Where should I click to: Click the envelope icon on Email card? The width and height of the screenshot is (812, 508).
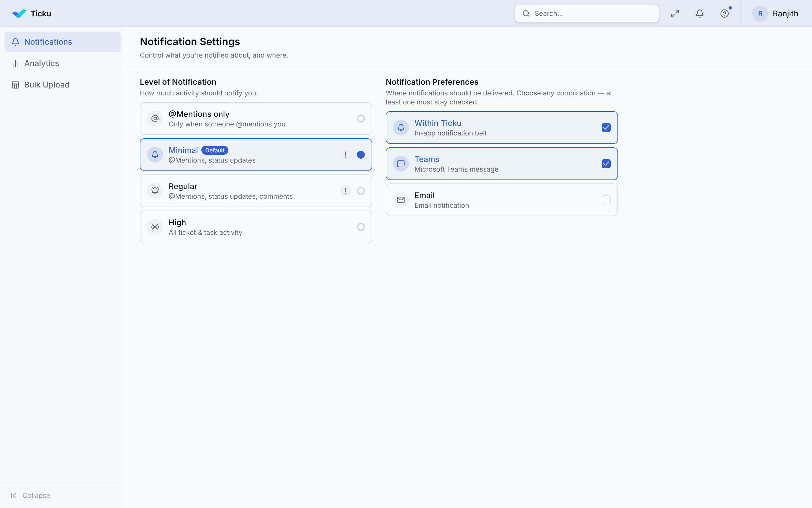(401, 200)
